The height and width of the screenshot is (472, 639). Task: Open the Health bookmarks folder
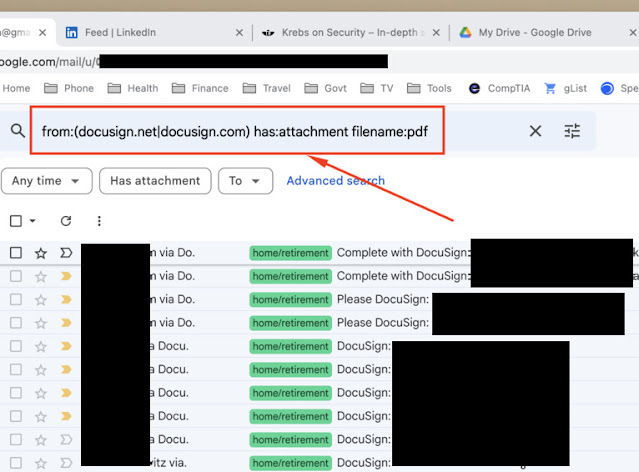(132, 88)
